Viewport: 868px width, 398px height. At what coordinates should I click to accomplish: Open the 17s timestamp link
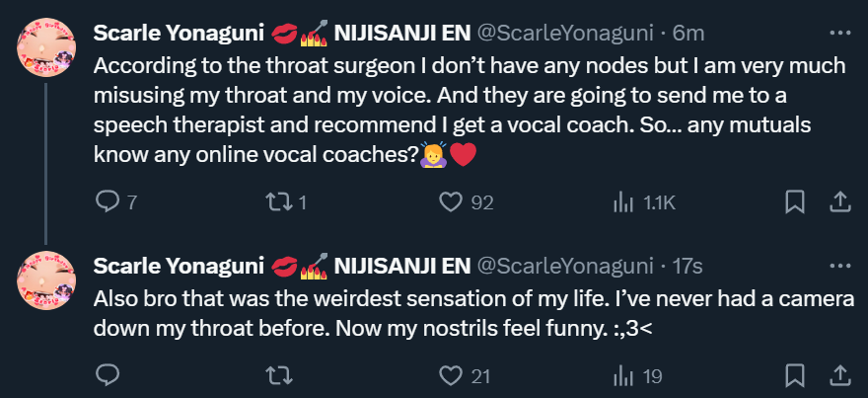pos(687,266)
